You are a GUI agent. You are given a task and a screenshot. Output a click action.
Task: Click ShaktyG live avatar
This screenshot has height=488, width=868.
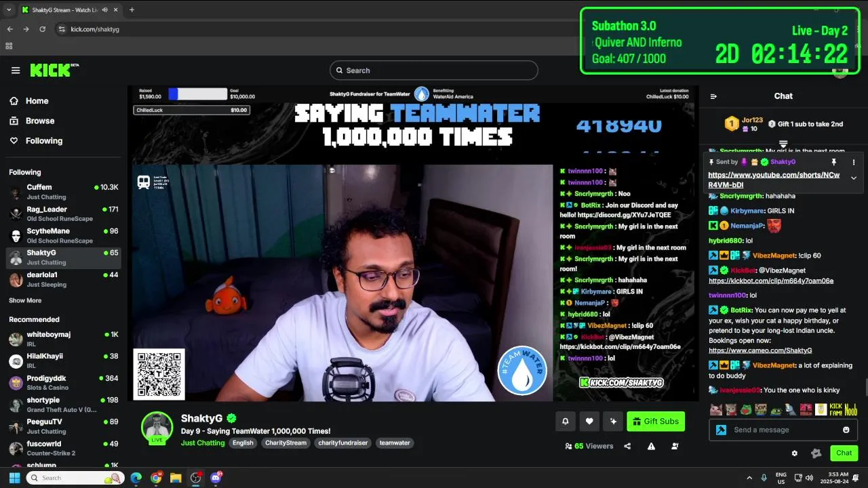(x=157, y=428)
